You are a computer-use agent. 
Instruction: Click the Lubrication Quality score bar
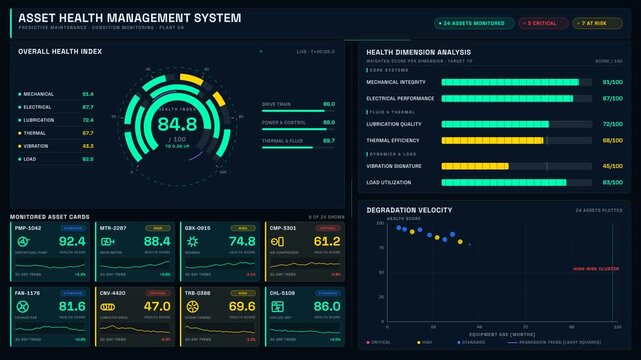coord(516,124)
